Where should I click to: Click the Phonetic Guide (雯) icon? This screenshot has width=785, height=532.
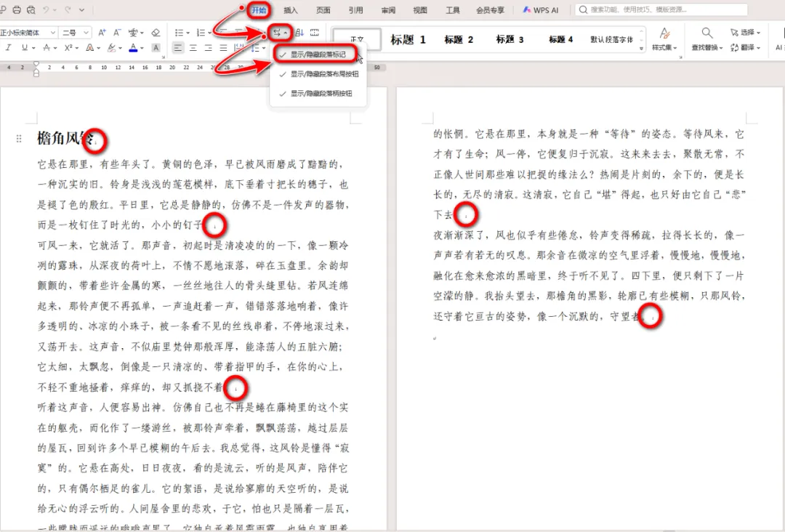(x=133, y=33)
